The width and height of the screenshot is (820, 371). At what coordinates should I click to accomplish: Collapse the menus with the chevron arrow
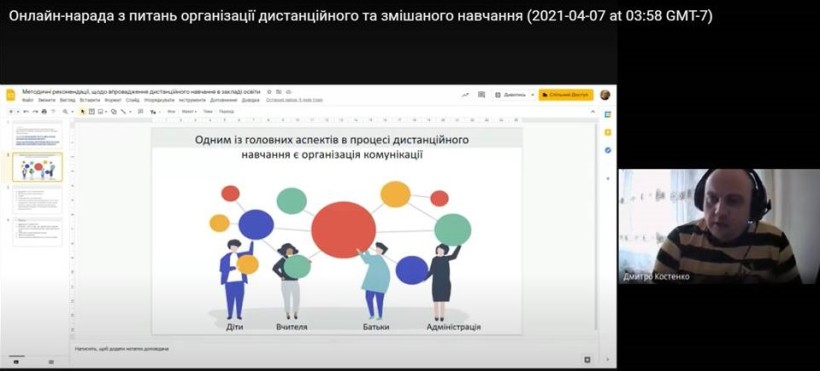[x=593, y=111]
